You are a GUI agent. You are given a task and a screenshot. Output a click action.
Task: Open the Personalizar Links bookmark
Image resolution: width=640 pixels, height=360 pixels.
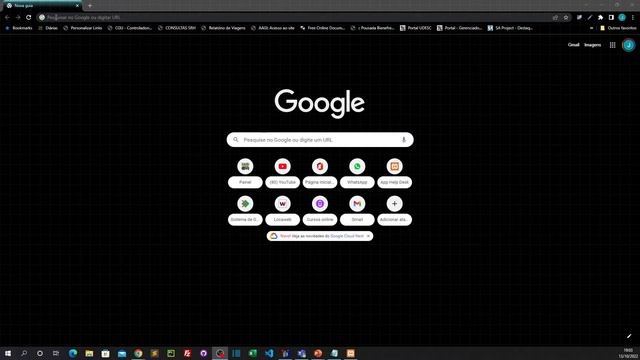click(83, 28)
